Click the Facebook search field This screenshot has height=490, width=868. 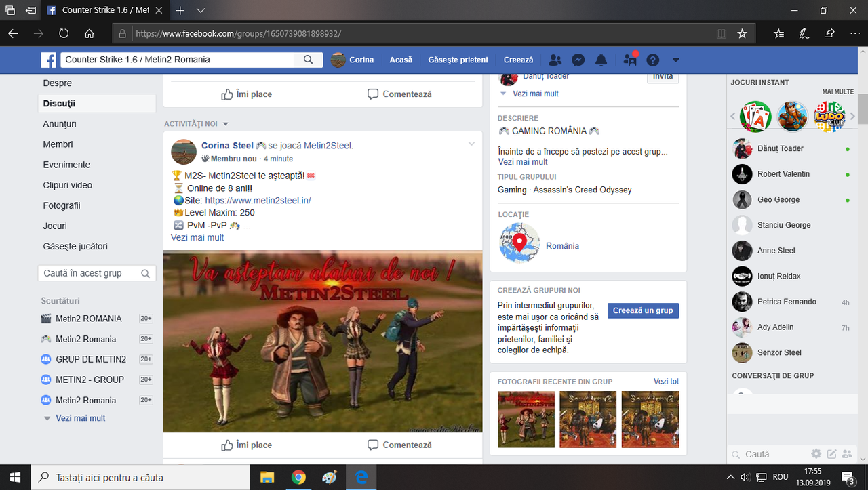coord(178,60)
